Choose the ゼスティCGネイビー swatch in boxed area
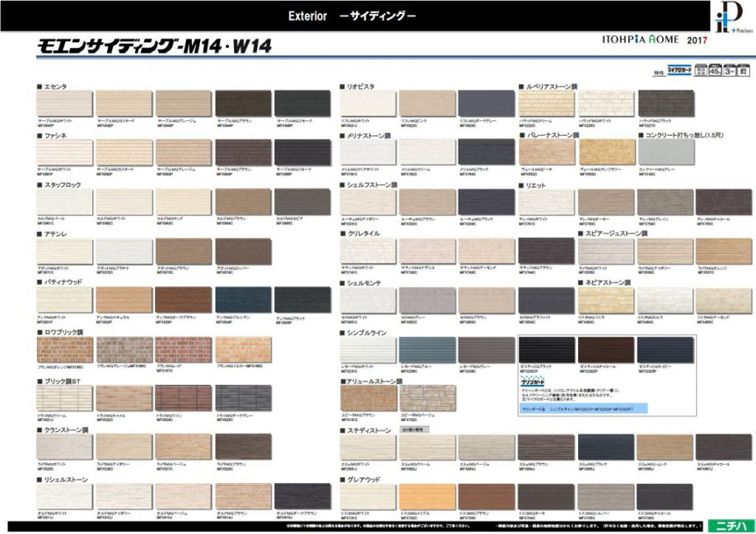This screenshot has height=534, width=756. click(x=665, y=350)
